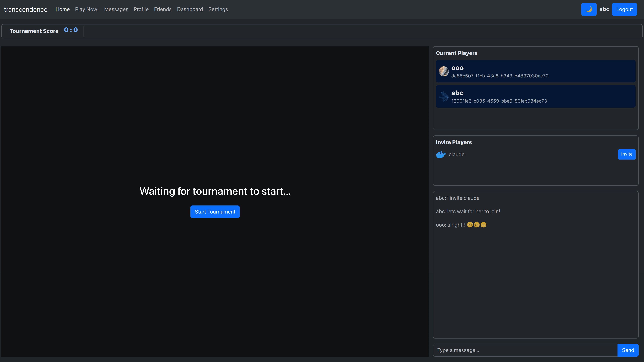
Task: Log out of the account
Action: (x=624, y=9)
